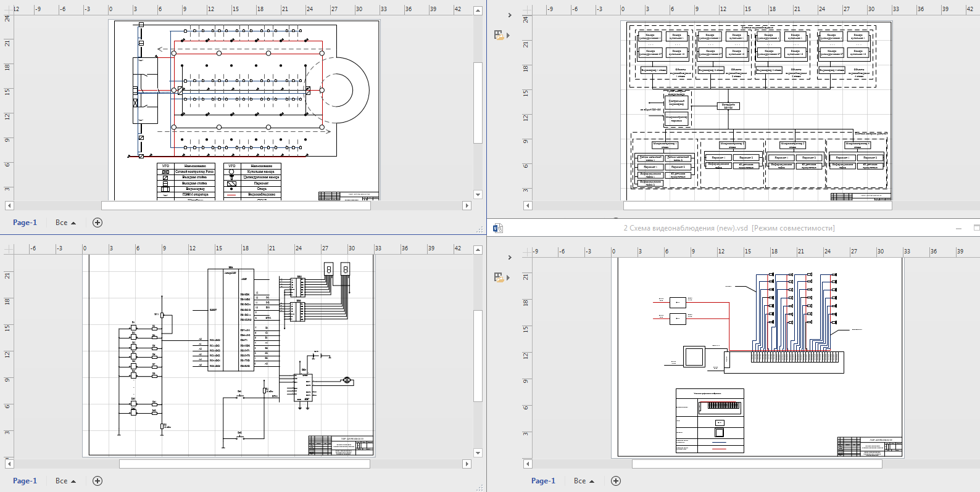Open More Shapes folder icon in block diagram window
980x492 pixels.
point(499,35)
